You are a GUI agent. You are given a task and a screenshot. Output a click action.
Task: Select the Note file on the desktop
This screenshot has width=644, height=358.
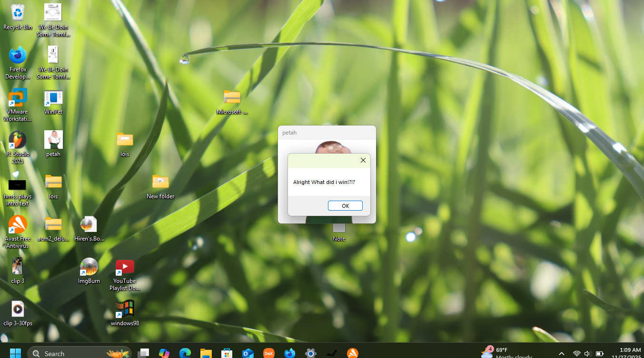(339, 232)
